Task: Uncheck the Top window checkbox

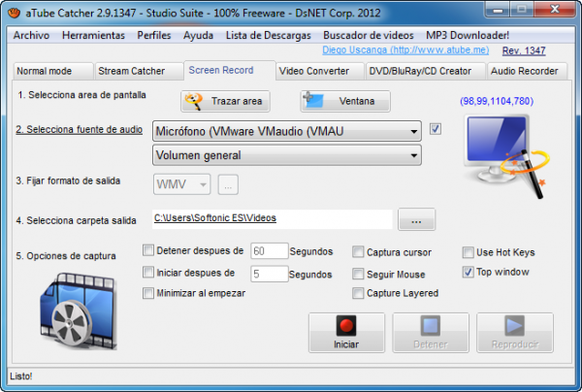Action: [x=469, y=272]
